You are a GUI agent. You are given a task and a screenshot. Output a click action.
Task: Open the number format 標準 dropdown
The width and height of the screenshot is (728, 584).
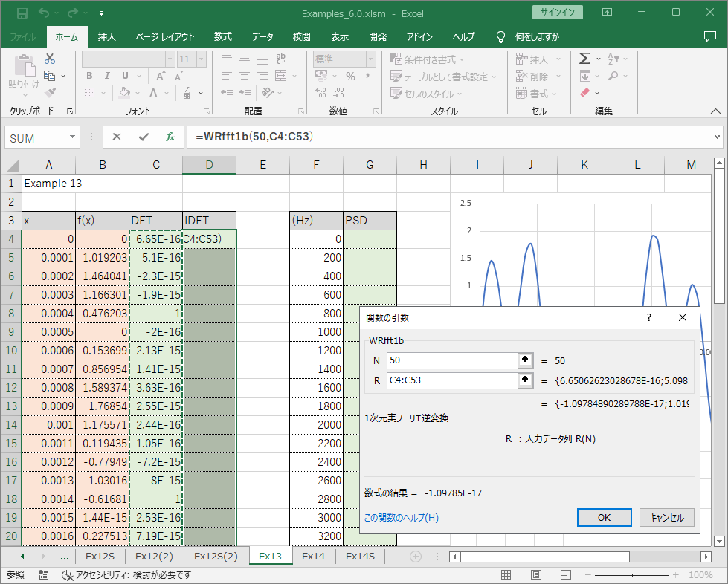(371, 59)
